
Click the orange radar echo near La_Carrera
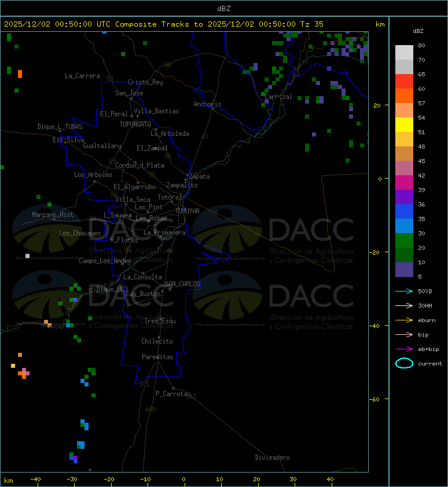pos(20,74)
